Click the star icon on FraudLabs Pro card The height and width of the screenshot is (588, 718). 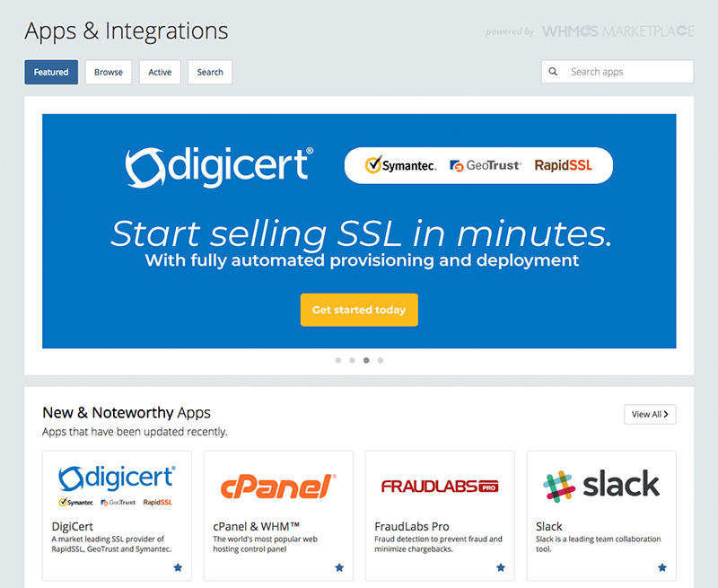click(501, 568)
